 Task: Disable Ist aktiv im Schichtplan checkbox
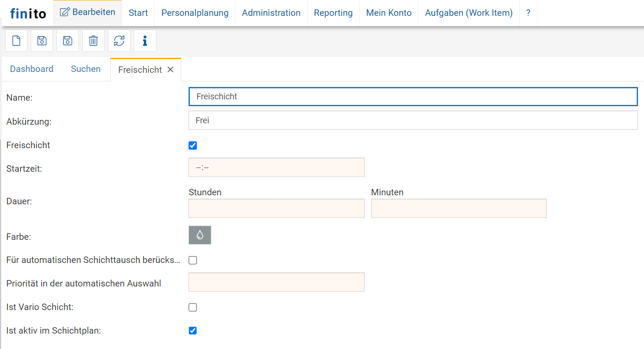pos(193,331)
